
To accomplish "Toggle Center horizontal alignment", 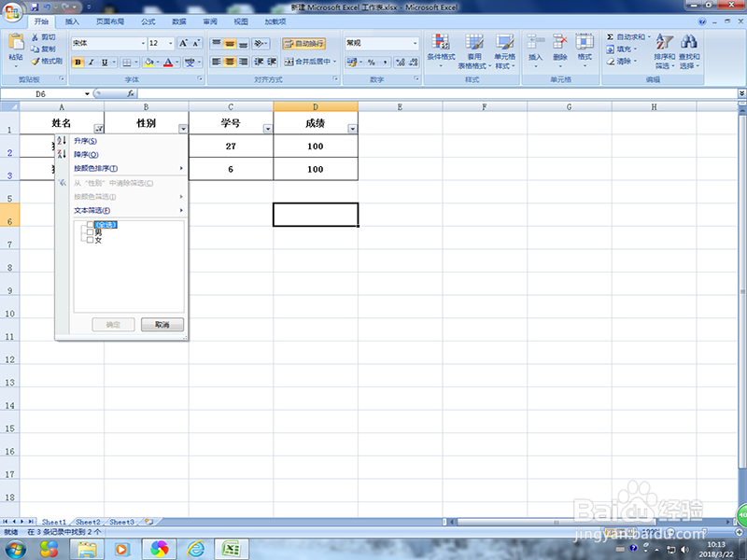I will pyautogui.click(x=230, y=62).
